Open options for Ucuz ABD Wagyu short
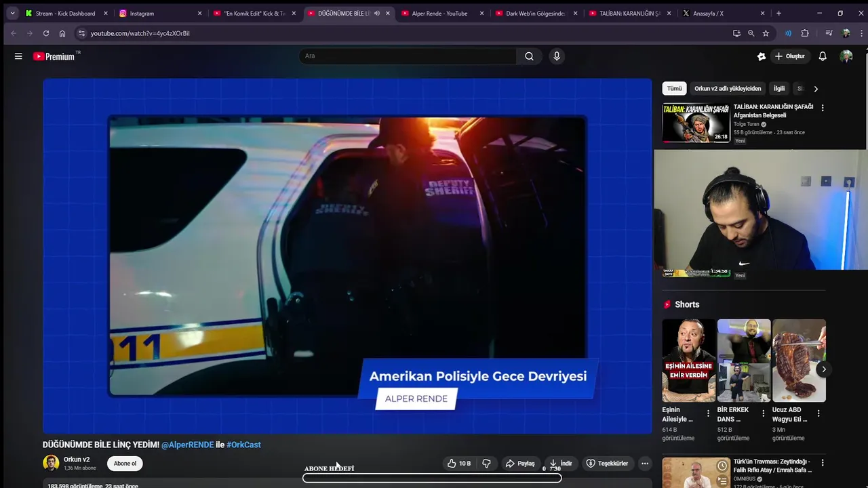Image resolution: width=868 pixels, height=488 pixels. pos(818,413)
